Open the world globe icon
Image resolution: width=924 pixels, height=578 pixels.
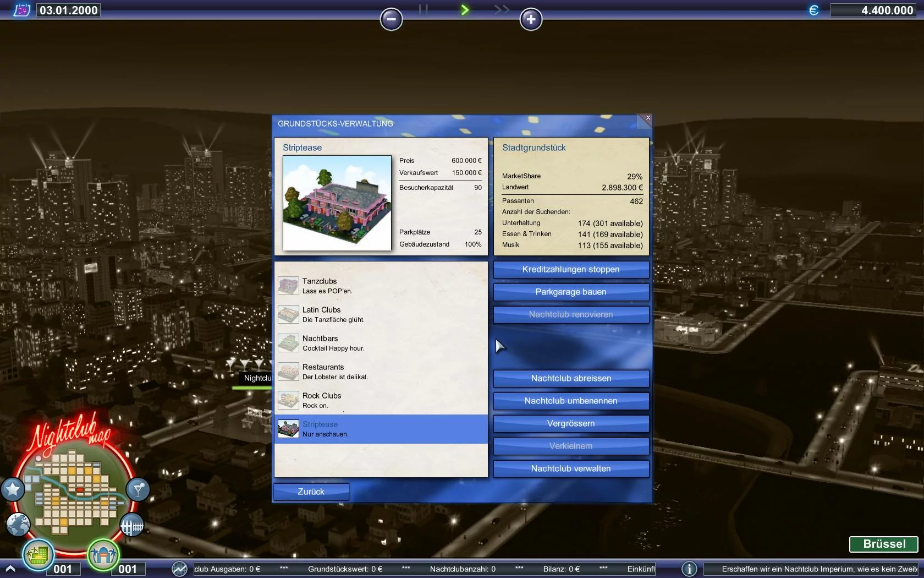pos(18,525)
